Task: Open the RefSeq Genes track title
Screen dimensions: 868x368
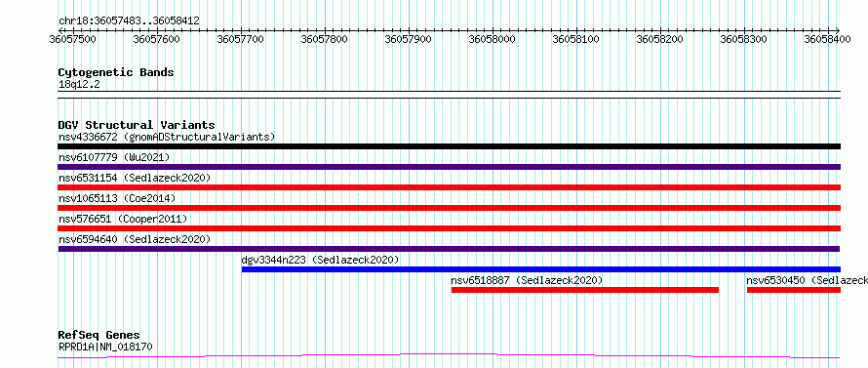Action: click(99, 336)
